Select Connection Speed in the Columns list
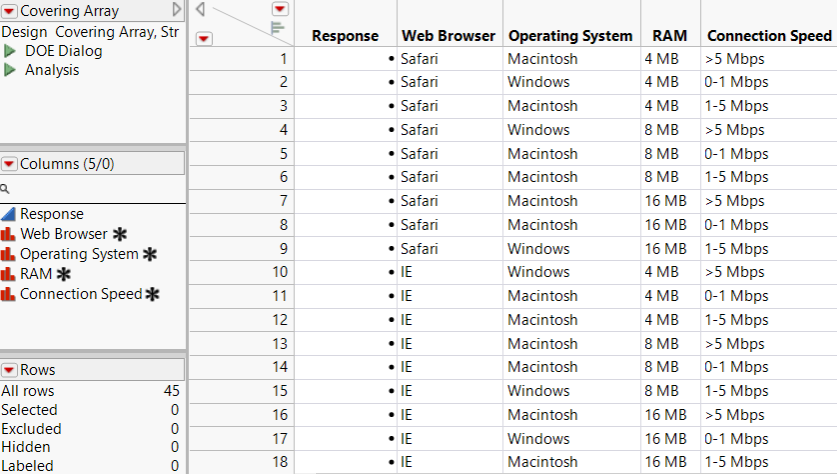 [x=81, y=294]
